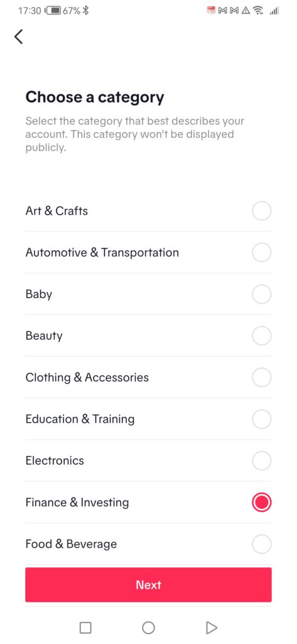Tap the Beauty category label text
This screenshot has height=644, width=297.
click(44, 336)
